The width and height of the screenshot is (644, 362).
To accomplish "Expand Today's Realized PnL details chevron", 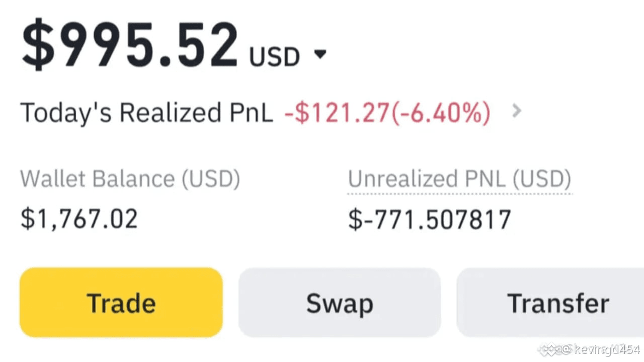I will pos(516,111).
